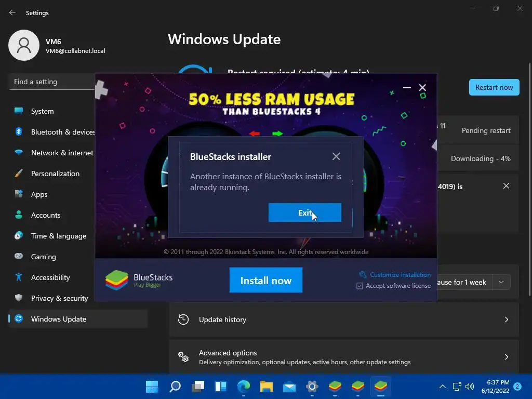Image resolution: width=532 pixels, height=399 pixels.
Task: Close the BlueStacks installer window
Action: coord(422,87)
